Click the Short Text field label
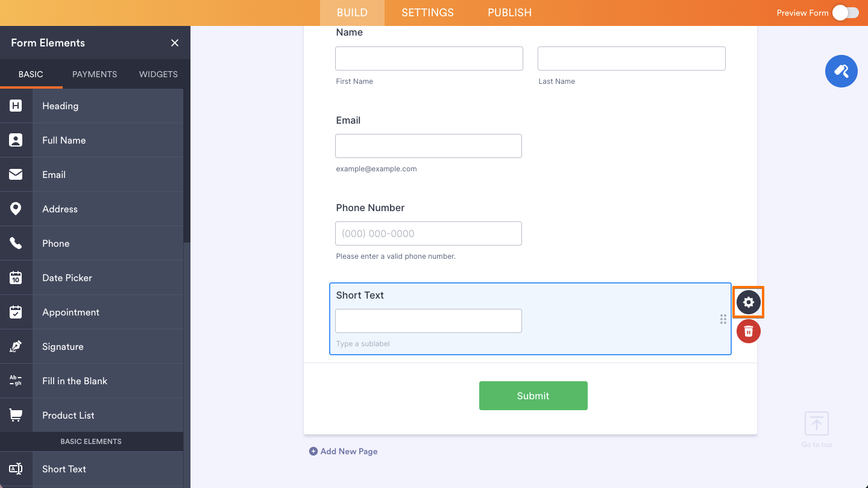This screenshot has height=488, width=868. pos(360,295)
